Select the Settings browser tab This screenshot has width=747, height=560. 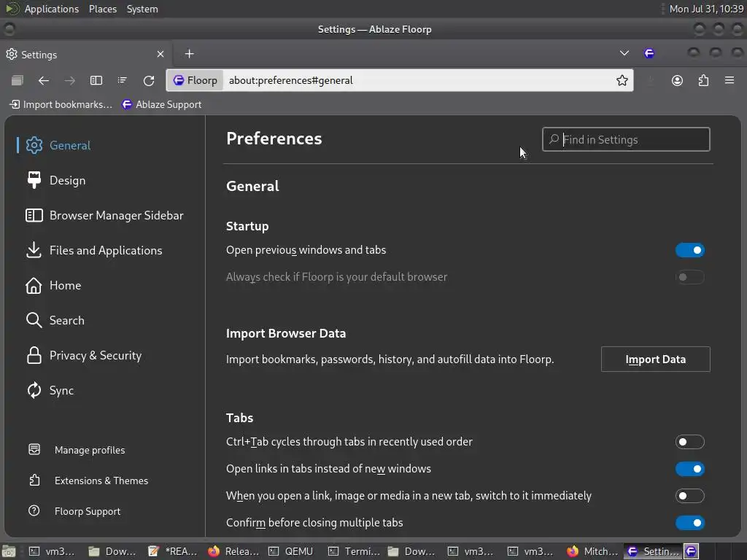85,54
